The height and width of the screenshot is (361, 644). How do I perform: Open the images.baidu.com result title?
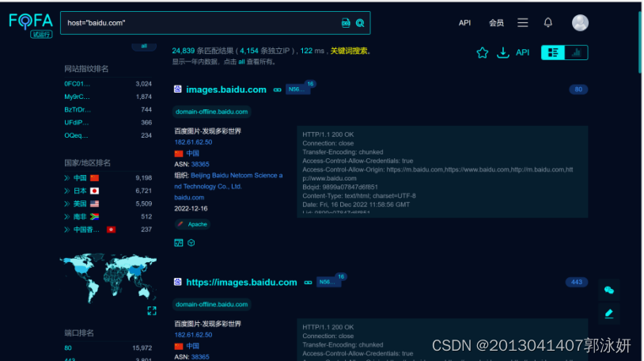pos(226,89)
